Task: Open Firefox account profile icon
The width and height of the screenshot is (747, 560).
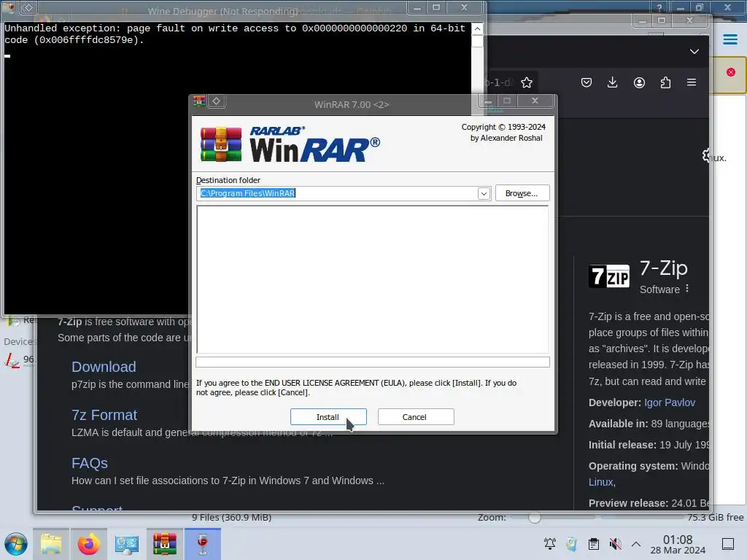Action: 639,82
